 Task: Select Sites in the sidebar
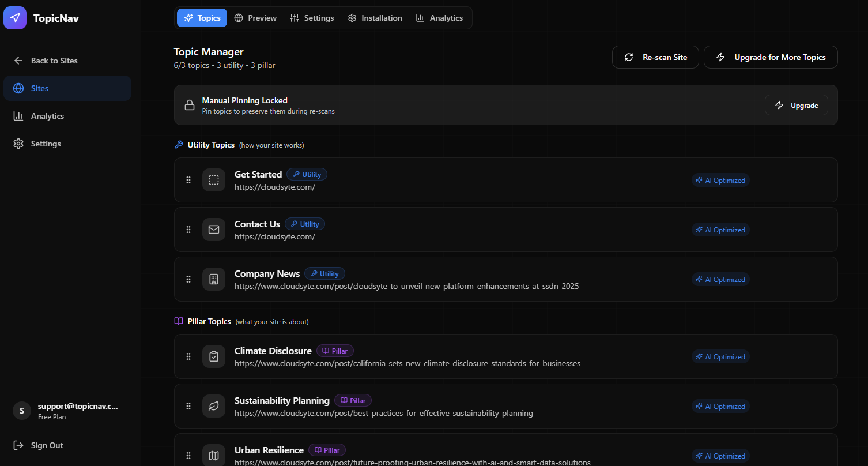click(39, 88)
